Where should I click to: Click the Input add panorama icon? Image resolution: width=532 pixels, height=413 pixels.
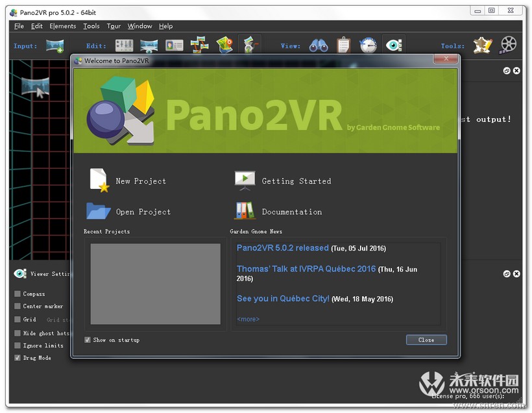[55, 45]
